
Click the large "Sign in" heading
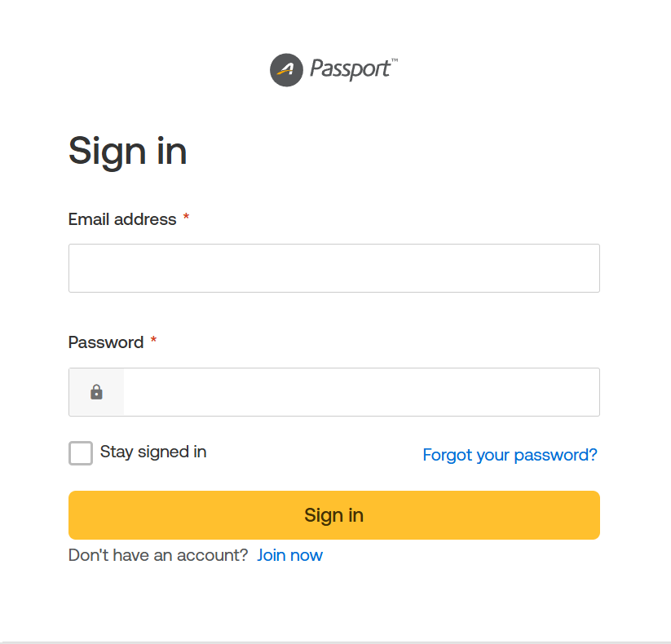point(128,151)
